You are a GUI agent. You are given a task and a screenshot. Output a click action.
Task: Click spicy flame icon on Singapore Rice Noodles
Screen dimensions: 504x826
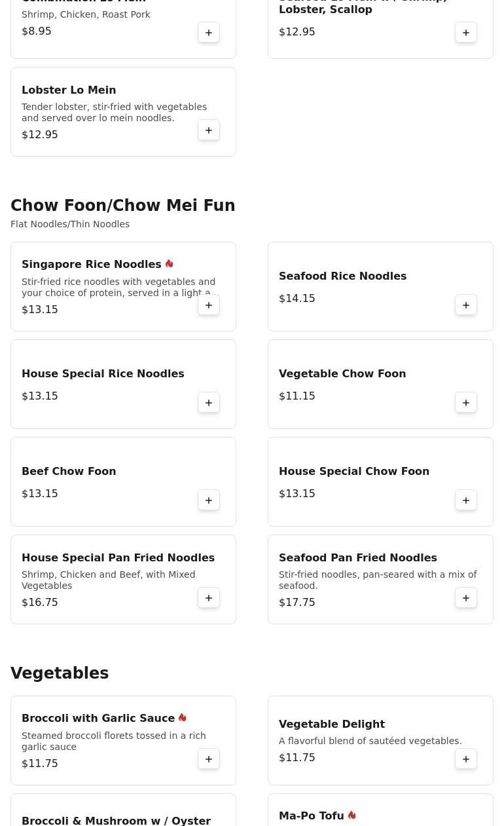[170, 264]
